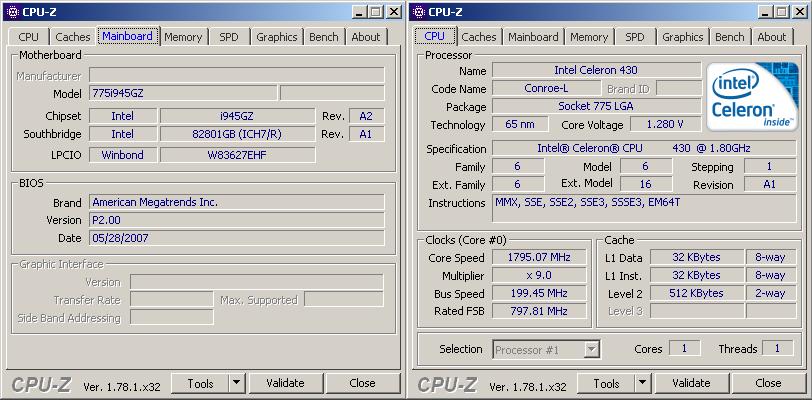This screenshot has width=812, height=400.
Task: Click southbridge value 82801GB (ICH7/R)
Action: click(x=237, y=134)
